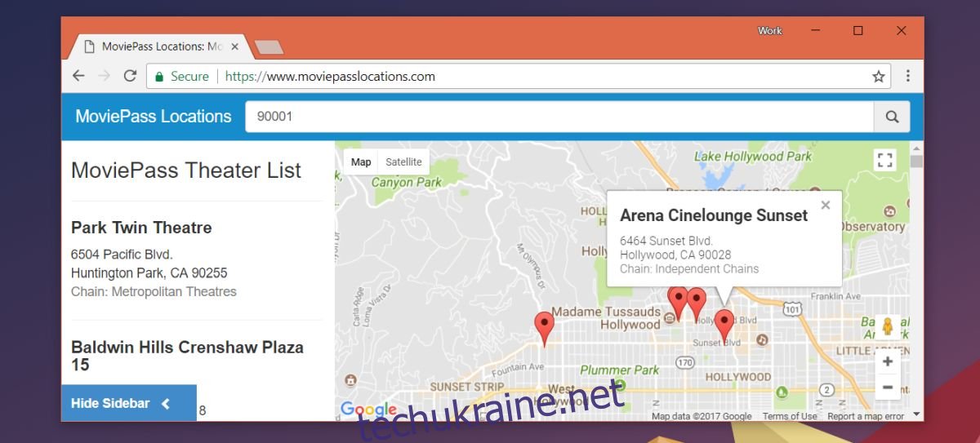
Task: Click Chain: Metropolitan Theatres text
Action: pos(154,291)
